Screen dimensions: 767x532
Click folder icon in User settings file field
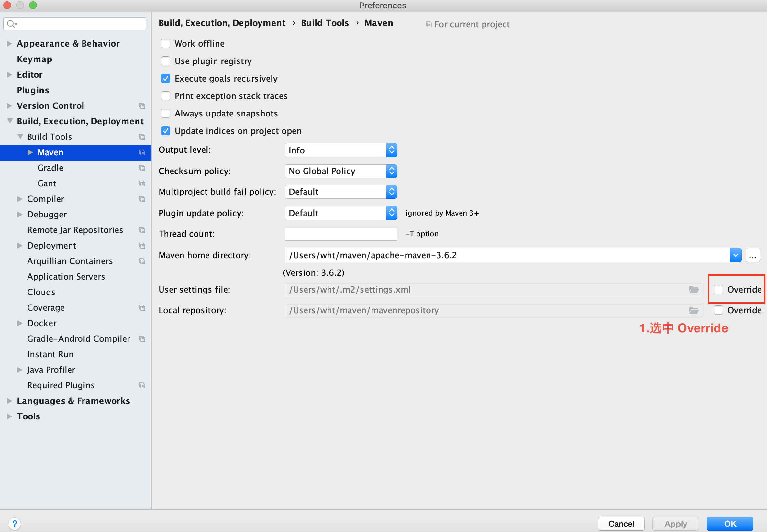694,290
